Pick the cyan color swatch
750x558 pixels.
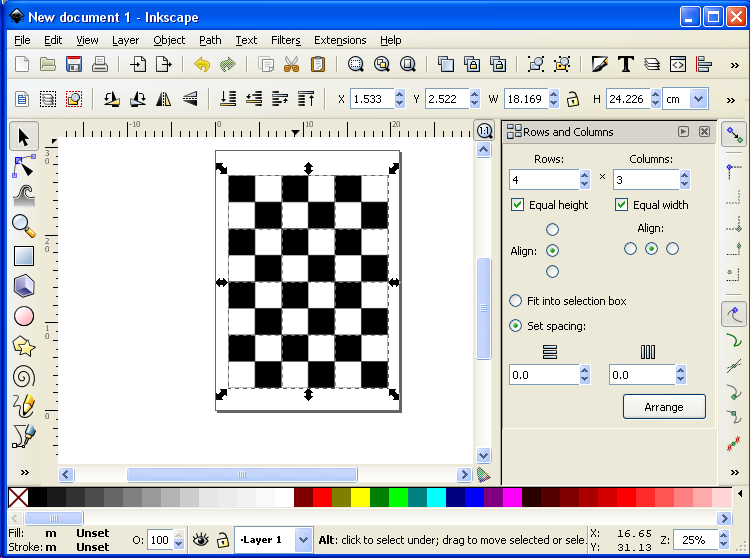click(x=436, y=497)
